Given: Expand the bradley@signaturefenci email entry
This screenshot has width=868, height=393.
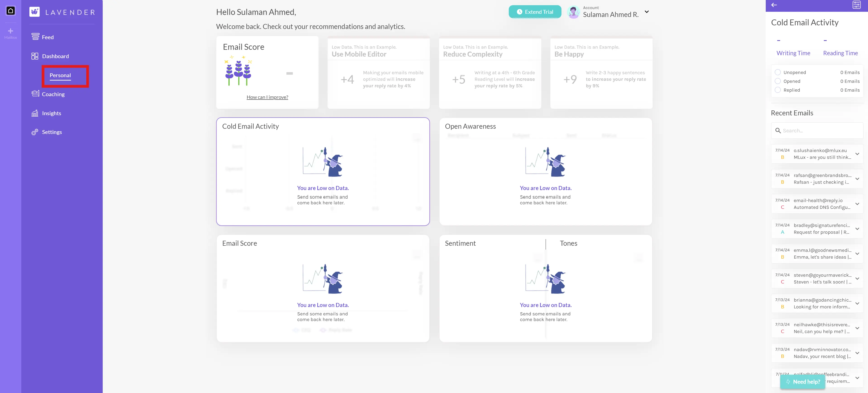Looking at the screenshot, I should click(857, 229).
